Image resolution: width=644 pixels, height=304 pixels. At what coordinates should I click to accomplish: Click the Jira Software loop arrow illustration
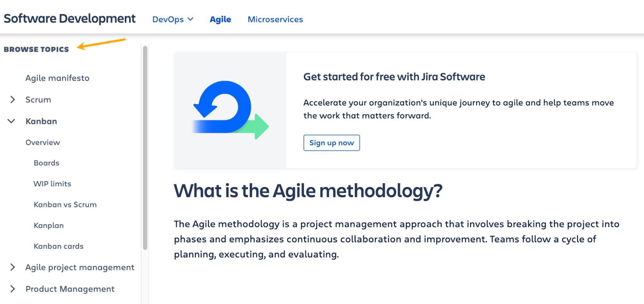[230, 110]
